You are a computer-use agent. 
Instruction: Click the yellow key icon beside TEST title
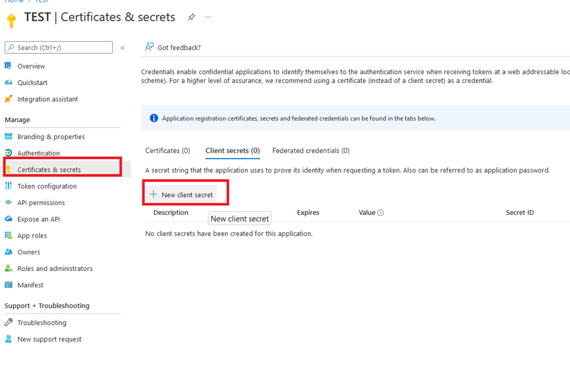[x=11, y=20]
